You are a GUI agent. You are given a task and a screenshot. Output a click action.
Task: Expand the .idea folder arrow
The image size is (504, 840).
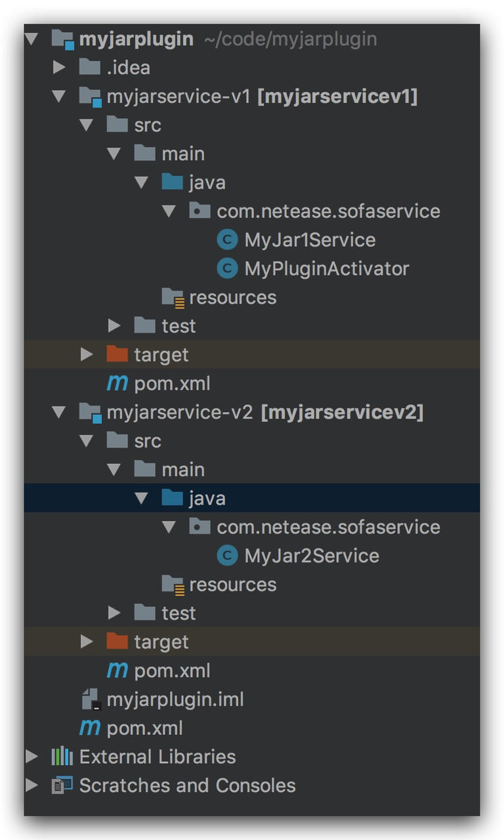[58, 68]
